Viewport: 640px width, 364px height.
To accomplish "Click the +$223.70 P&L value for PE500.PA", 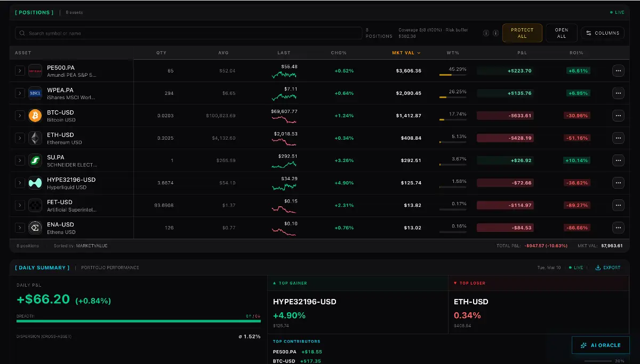I will pos(519,71).
